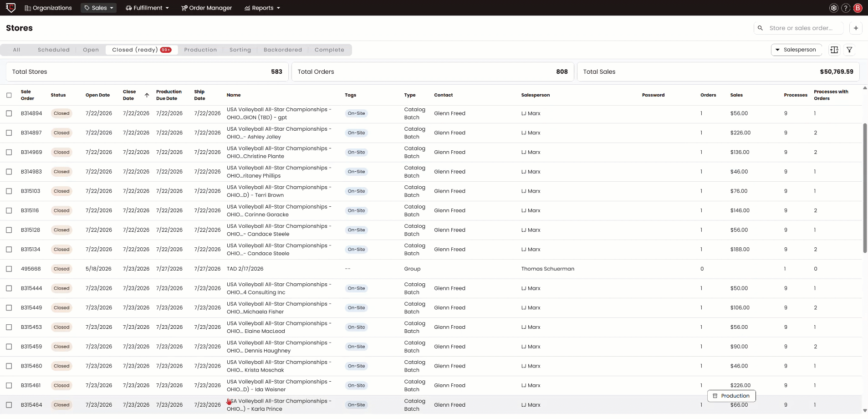Open the column layout settings icon
Image resolution: width=868 pixels, height=419 pixels.
point(834,50)
